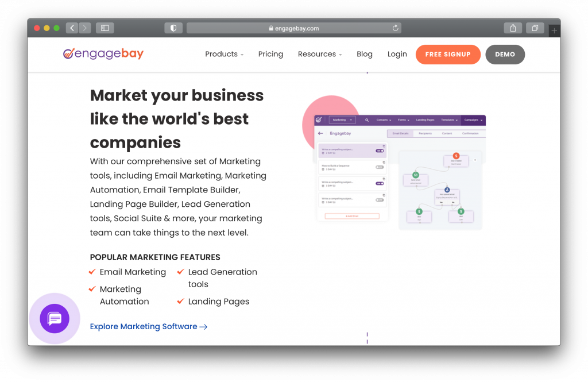Viewport: 588px width, 382px height.
Task: Switch to the Email Details tab
Action: pyautogui.click(x=400, y=134)
